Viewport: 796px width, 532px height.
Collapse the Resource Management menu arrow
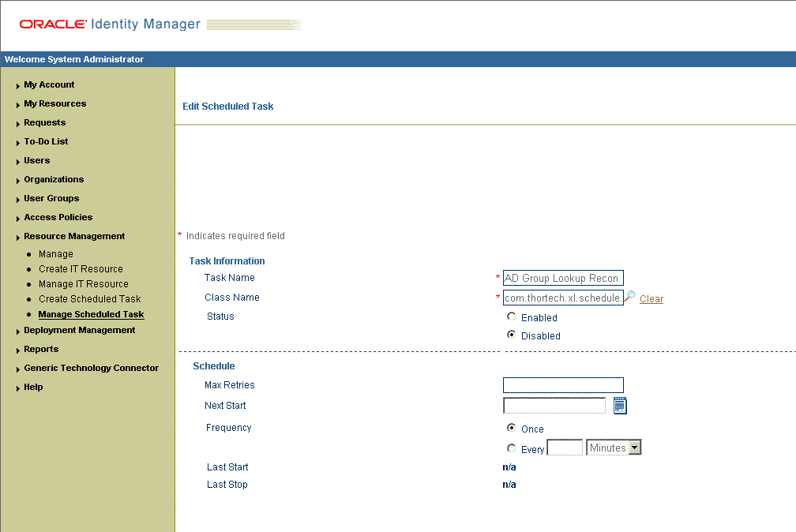(x=17, y=238)
